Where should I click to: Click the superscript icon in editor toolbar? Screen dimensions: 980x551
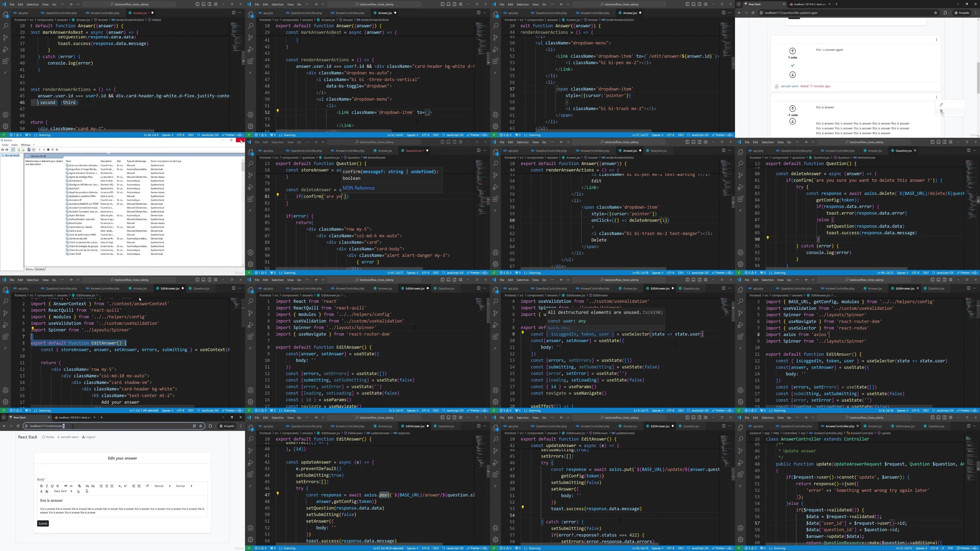tap(126, 486)
